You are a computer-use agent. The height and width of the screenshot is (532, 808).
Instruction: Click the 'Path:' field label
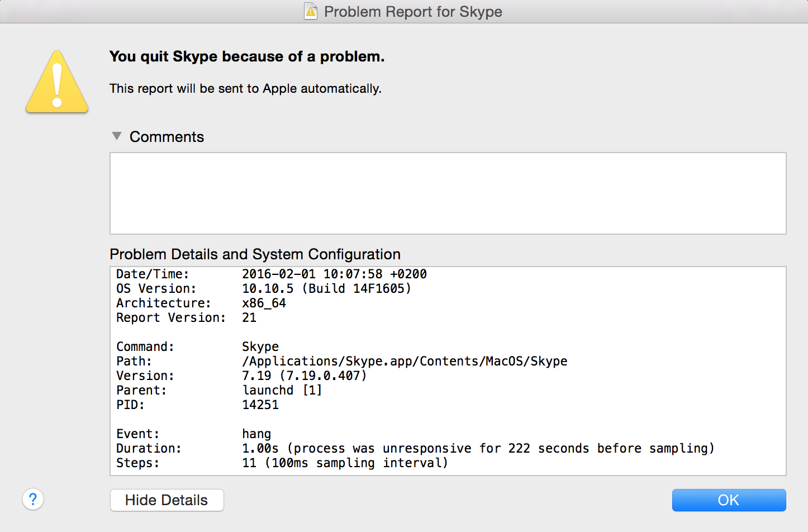(x=134, y=361)
